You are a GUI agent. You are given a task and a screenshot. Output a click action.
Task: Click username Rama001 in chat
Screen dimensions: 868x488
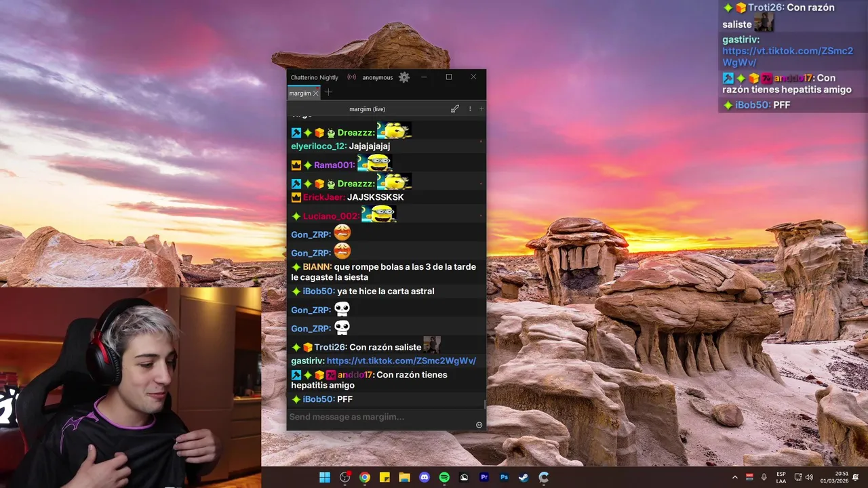click(x=334, y=165)
